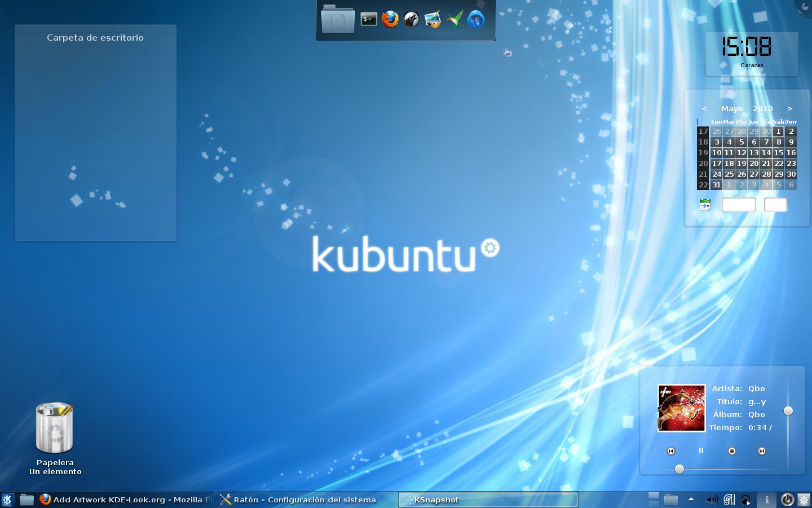Open the taskbar file manager folder icon
The image size is (812, 508).
click(x=27, y=500)
